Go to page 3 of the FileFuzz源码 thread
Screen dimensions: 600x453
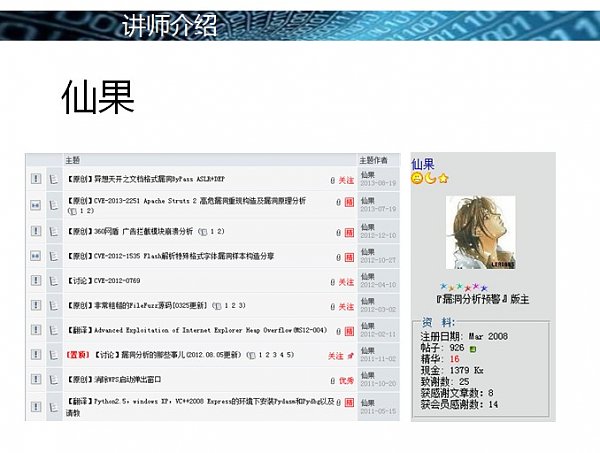point(240,305)
